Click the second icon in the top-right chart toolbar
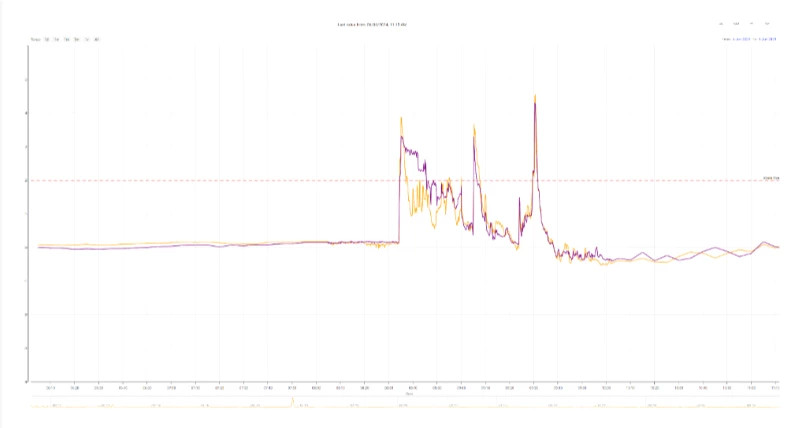This screenshot has height=428, width=800. coord(736,23)
